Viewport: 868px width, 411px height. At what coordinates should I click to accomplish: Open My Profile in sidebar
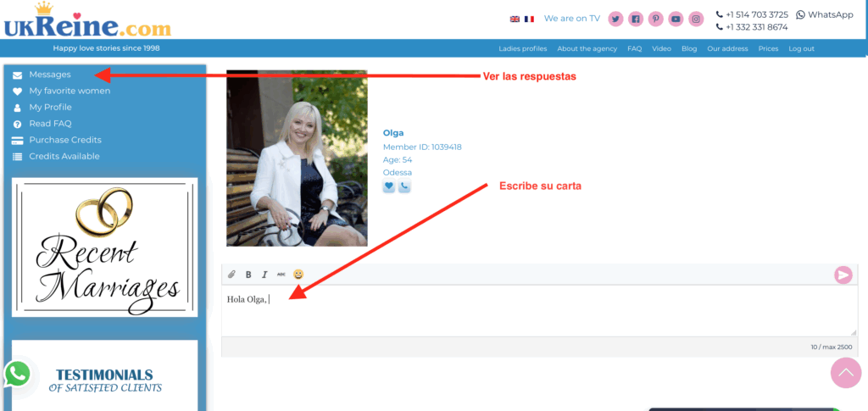tap(50, 108)
